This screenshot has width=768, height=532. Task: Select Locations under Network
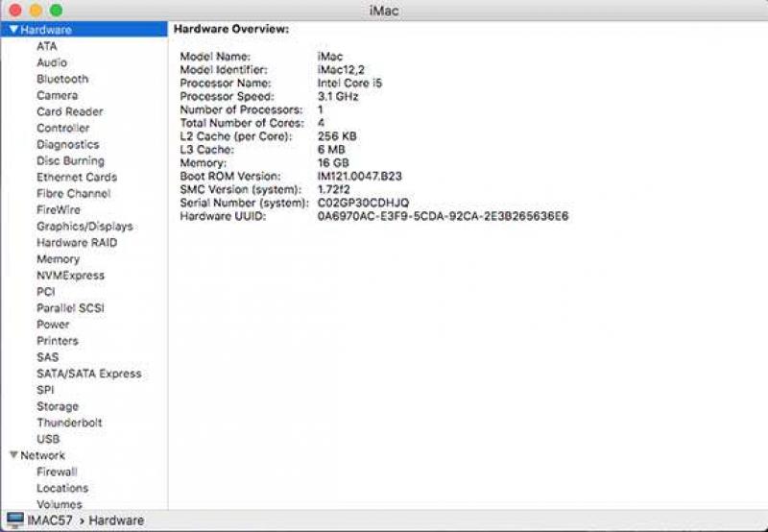62,488
